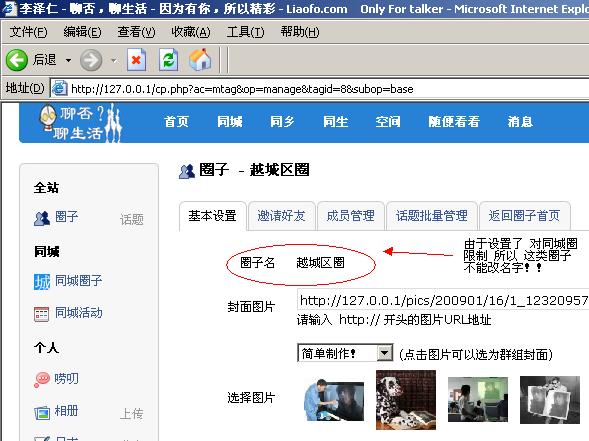
Task: Expand the 简单制作 album dropdown
Action: tap(384, 353)
